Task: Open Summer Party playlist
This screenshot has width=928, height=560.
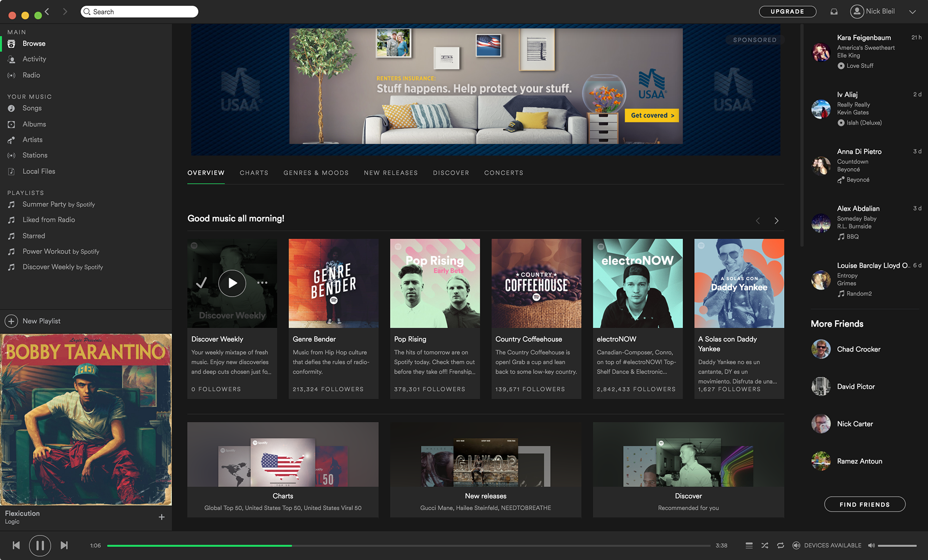Action: (58, 204)
